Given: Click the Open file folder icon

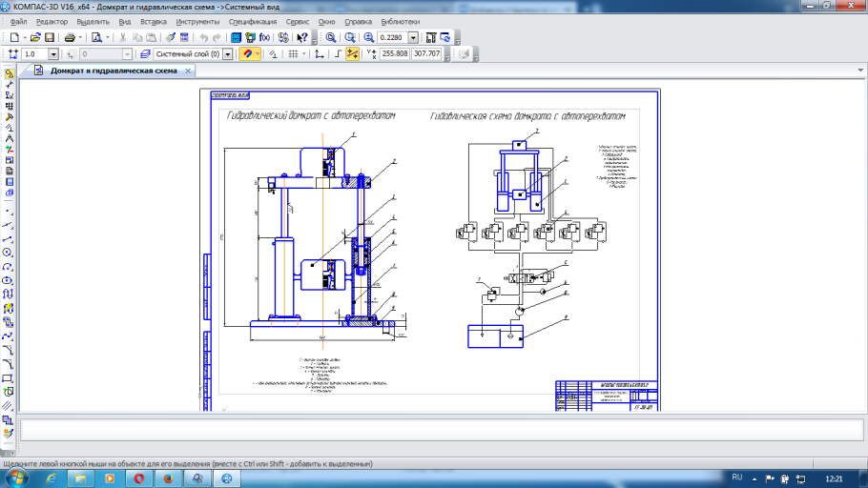Looking at the screenshot, I should pyautogui.click(x=34, y=37).
